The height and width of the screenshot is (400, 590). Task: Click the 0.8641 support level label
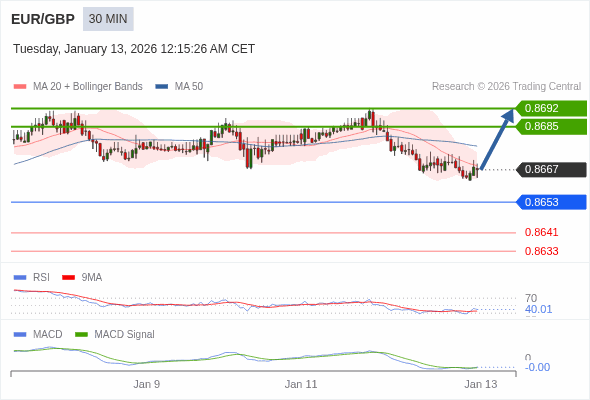coord(541,232)
